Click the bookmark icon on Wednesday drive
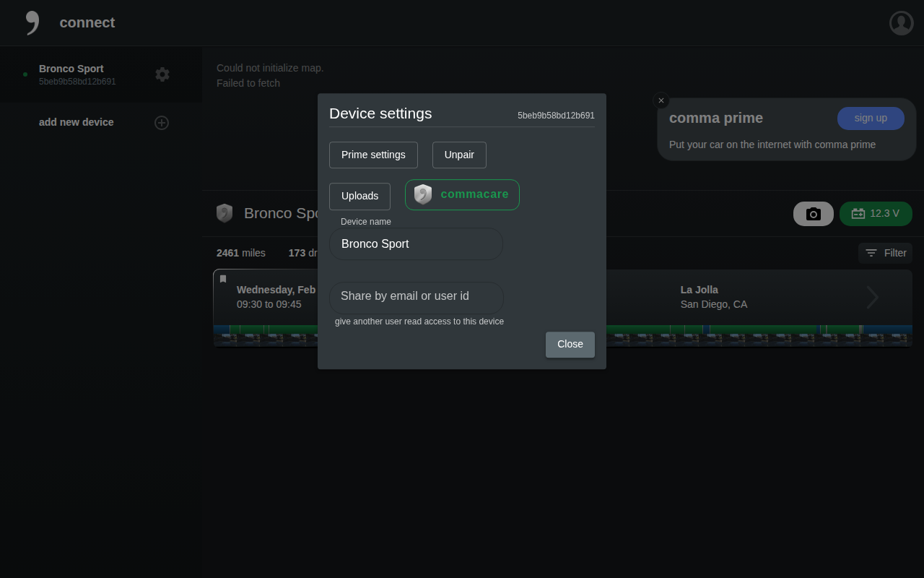 click(x=223, y=279)
